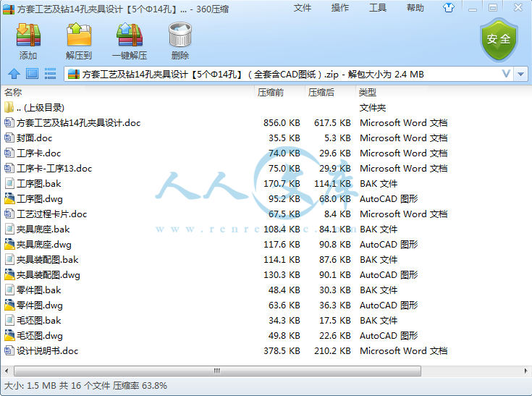Sort by 压缩前 column header
532x396 pixels.
tap(271, 92)
